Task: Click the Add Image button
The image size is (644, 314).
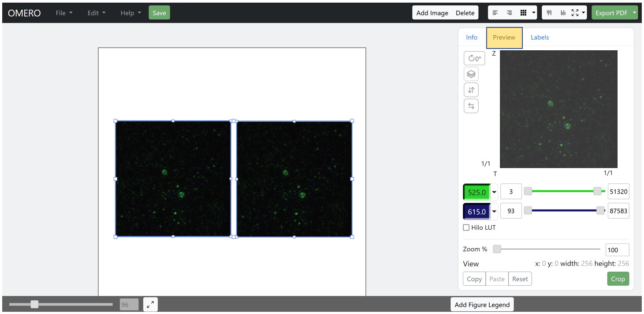Action: (x=432, y=13)
